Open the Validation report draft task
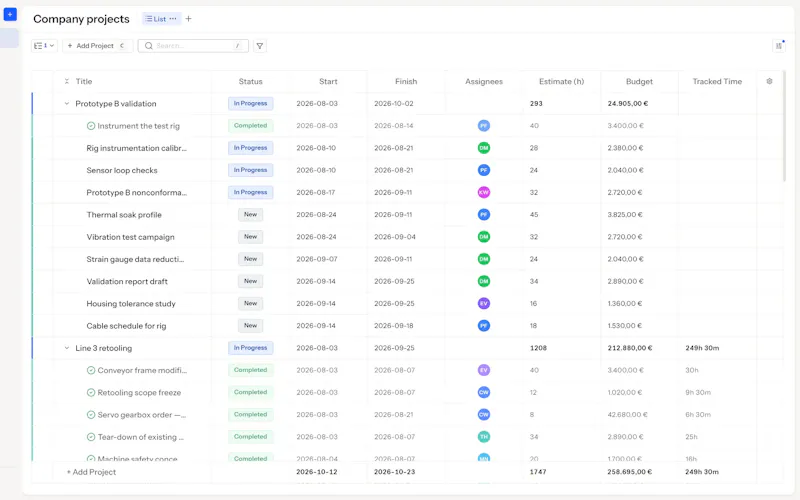 click(x=127, y=281)
